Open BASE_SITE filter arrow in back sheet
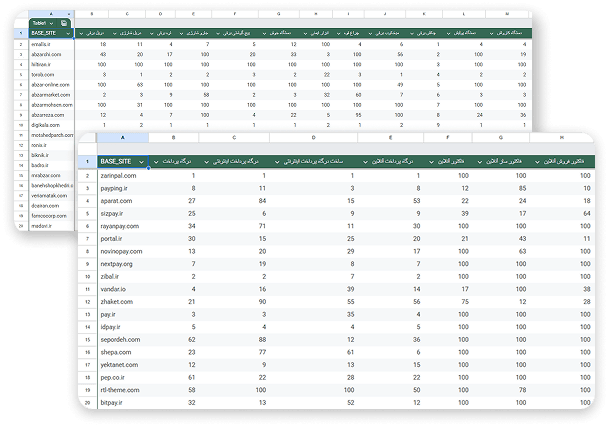This screenshot has width=609, height=427. pyautogui.click(x=68, y=34)
